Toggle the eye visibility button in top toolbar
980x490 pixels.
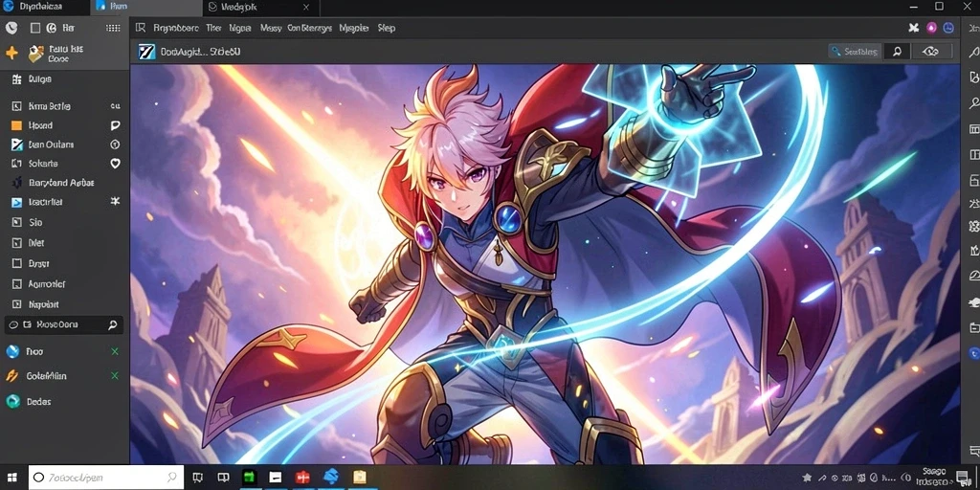pos(931,52)
